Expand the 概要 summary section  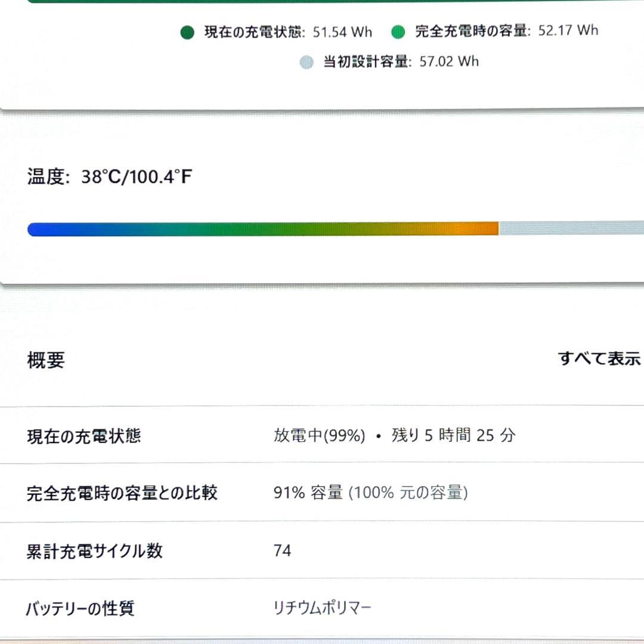tap(45, 359)
